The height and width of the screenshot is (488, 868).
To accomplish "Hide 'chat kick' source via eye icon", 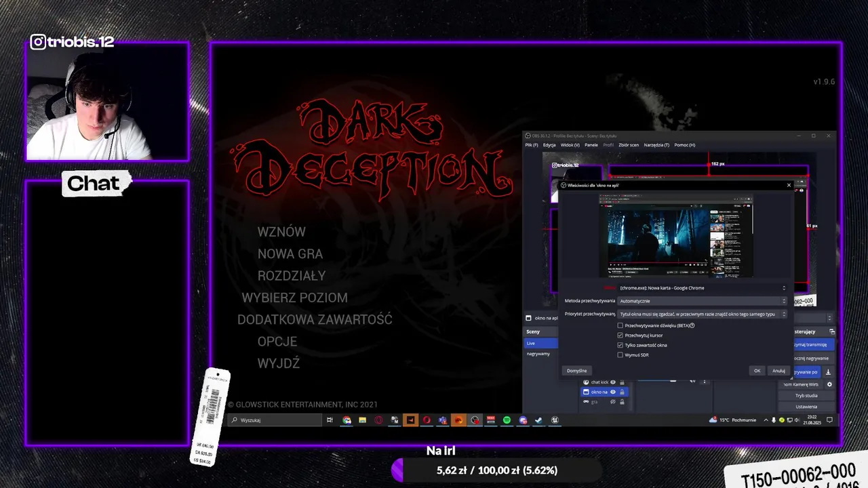I will pos(613,382).
